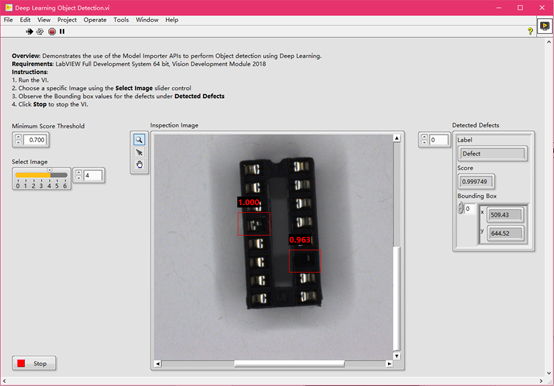The height and width of the screenshot is (386, 554).
Task: Click the VI connector icon top right
Action: [544, 26]
